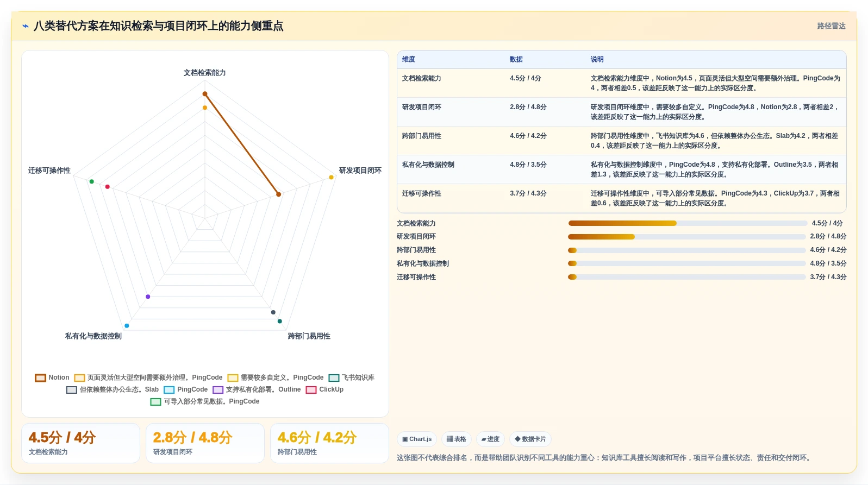Click the blue icon before the chart title
Viewport: 868px width, 485px height.
[x=25, y=26]
